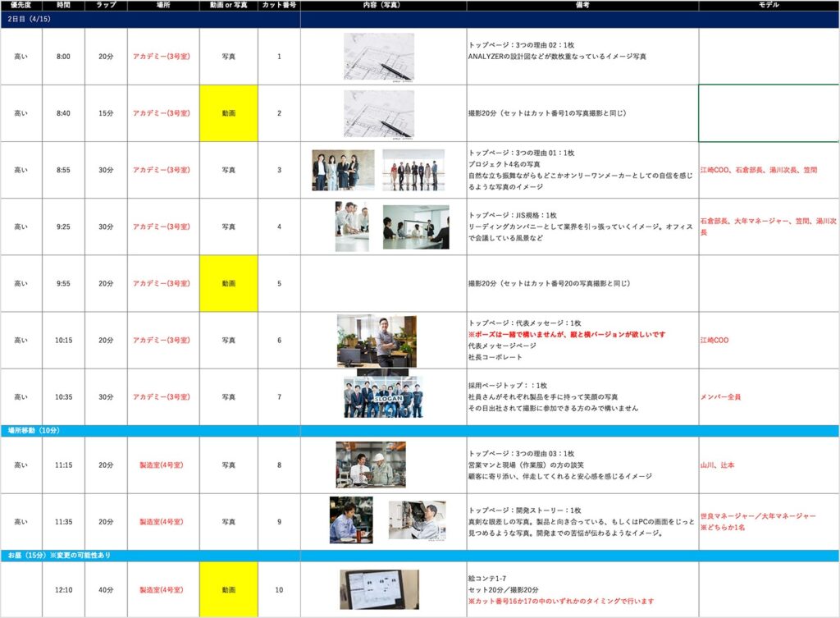This screenshot has height=618, width=840.
Task: Select the 内容（写真）column header
Action: pos(382,6)
